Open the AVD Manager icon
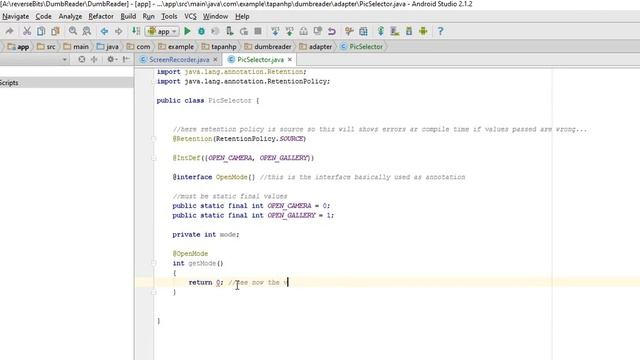This screenshot has height=360, width=640. click(395, 31)
